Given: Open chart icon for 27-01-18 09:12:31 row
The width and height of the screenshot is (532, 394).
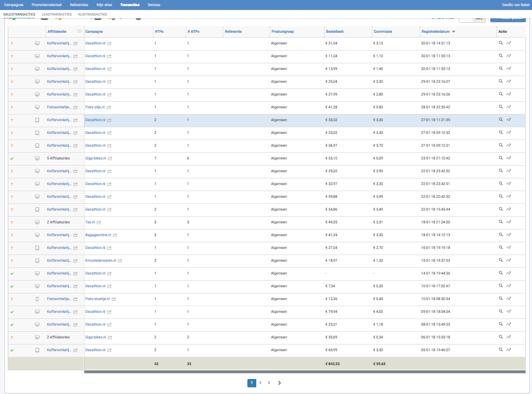Looking at the screenshot, I should tap(509, 145).
